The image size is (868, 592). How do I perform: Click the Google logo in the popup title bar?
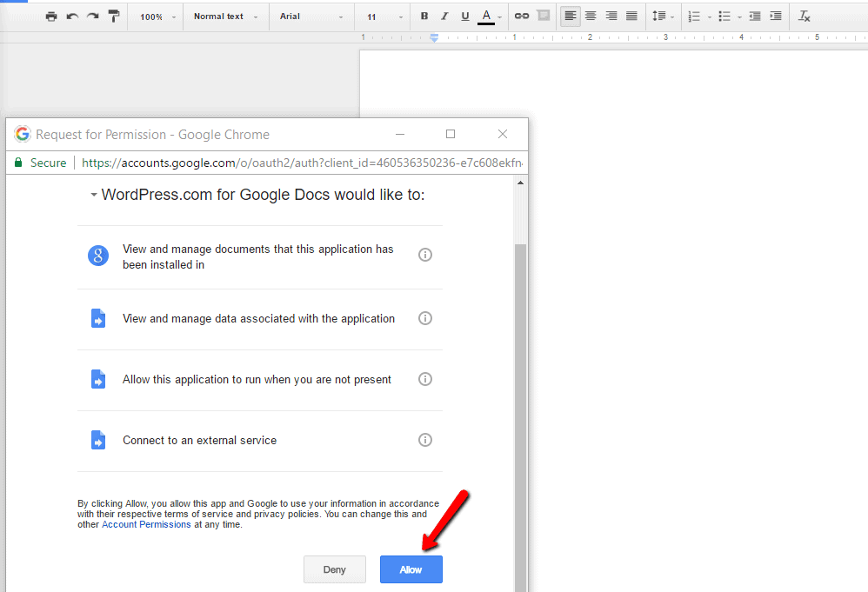pos(23,135)
